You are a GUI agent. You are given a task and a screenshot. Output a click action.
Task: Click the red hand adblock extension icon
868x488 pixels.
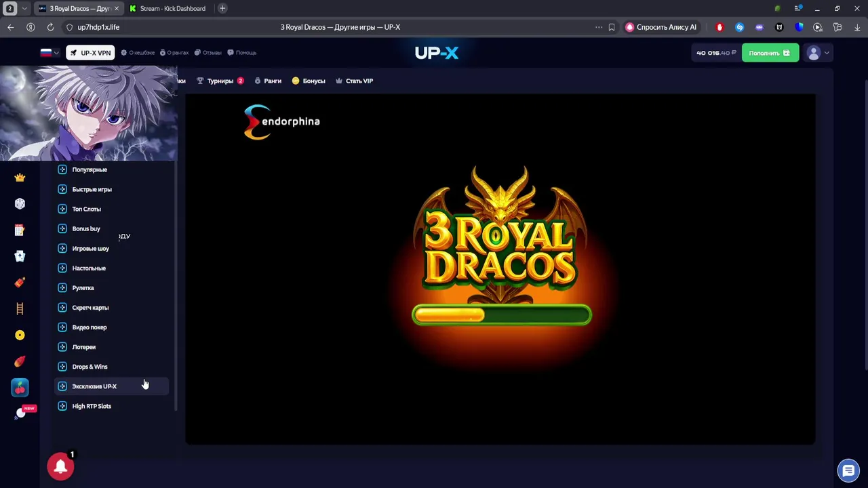(719, 27)
